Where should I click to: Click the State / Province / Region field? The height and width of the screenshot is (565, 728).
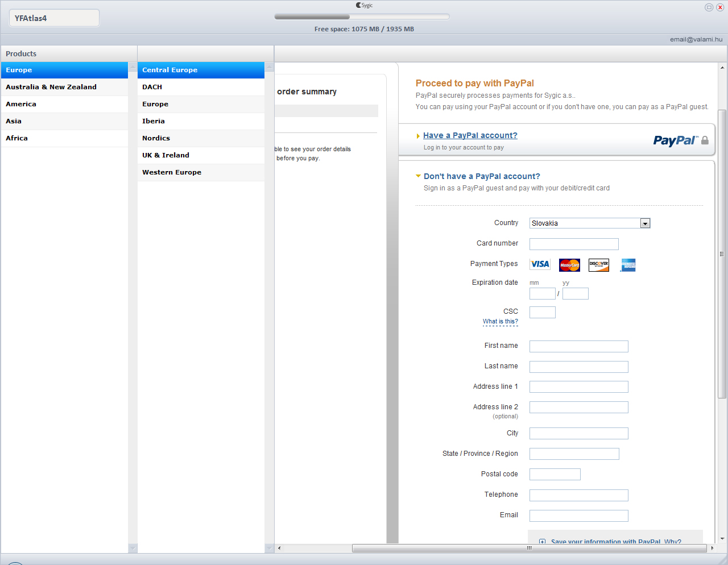click(574, 454)
